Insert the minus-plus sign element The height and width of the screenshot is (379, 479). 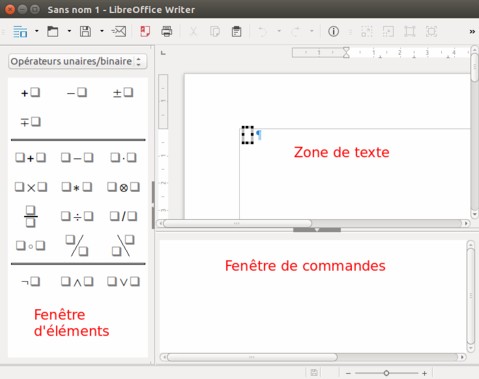tap(30, 122)
